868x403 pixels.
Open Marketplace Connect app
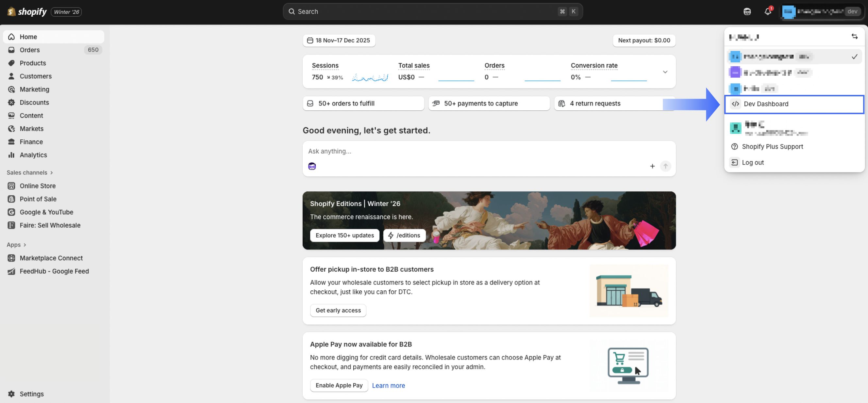51,258
